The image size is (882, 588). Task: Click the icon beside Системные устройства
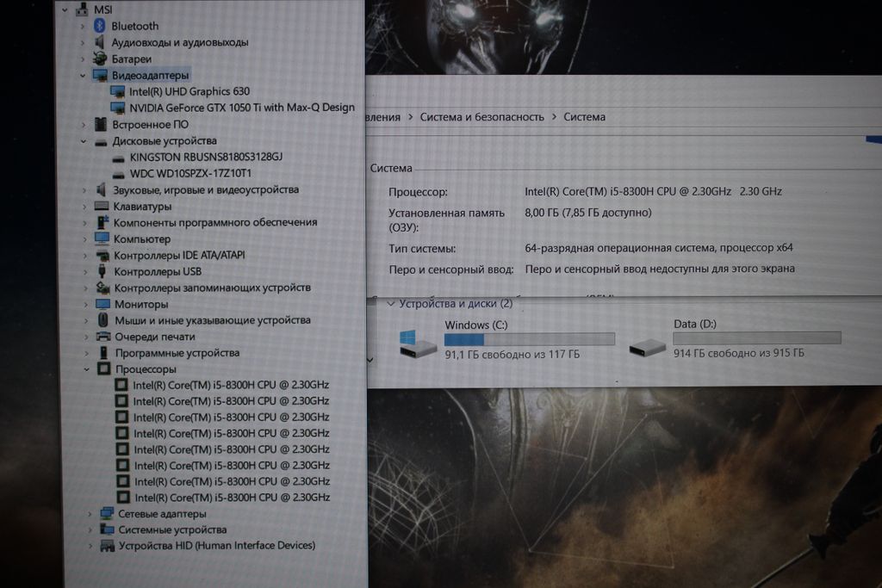107,529
